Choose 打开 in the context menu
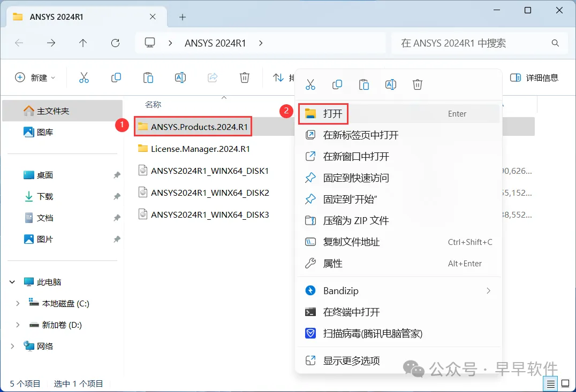 (x=399, y=114)
